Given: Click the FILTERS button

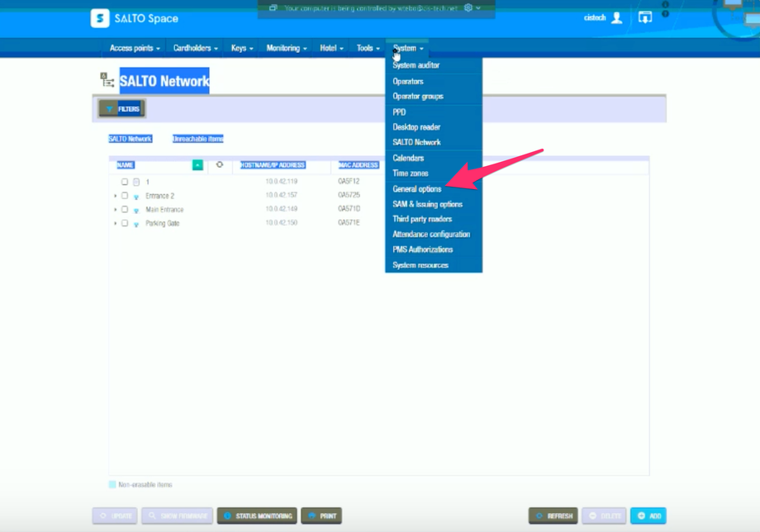Looking at the screenshot, I should pos(122,108).
